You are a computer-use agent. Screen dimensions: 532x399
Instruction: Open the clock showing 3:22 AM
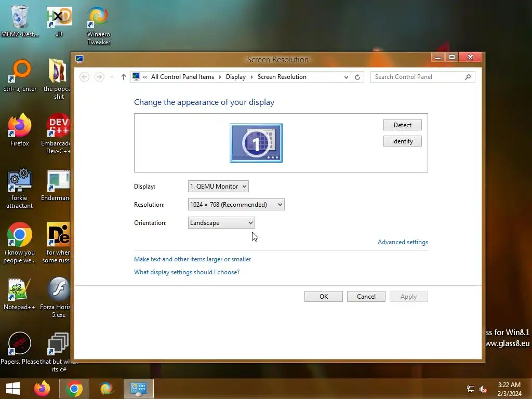pyautogui.click(x=509, y=389)
